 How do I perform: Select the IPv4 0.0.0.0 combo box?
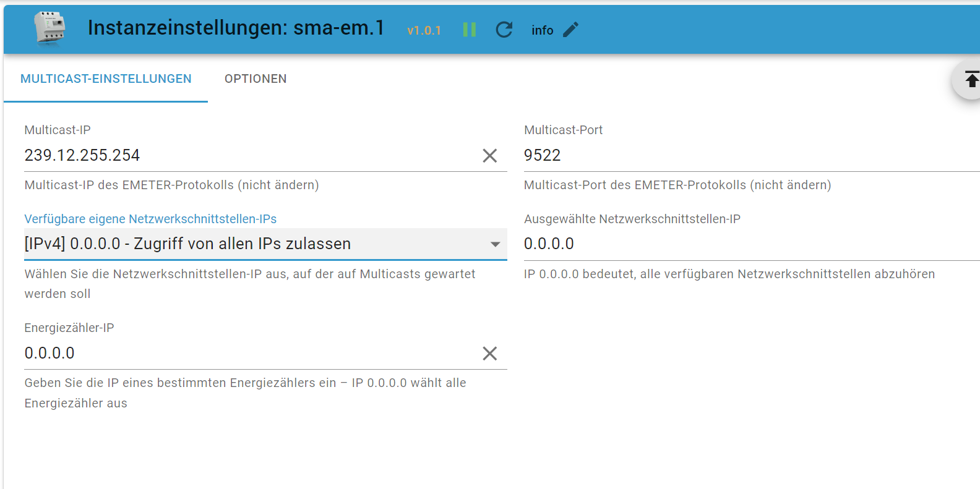[x=265, y=244]
